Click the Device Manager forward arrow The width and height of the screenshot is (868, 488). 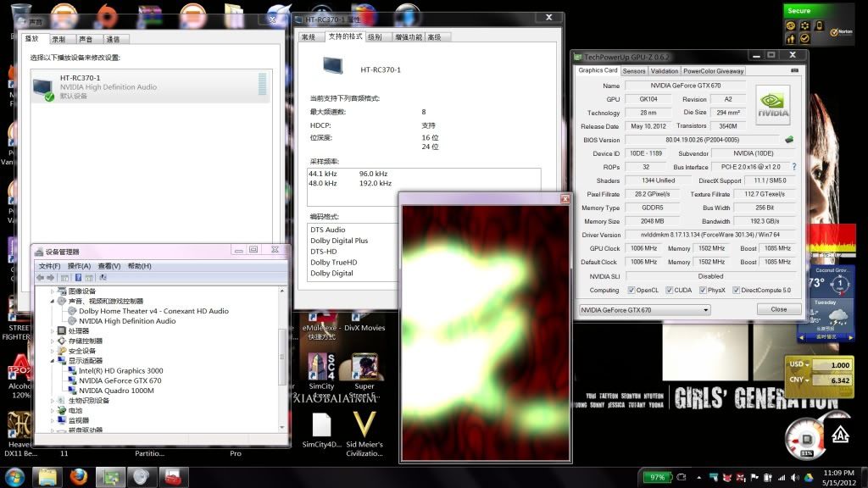point(51,278)
